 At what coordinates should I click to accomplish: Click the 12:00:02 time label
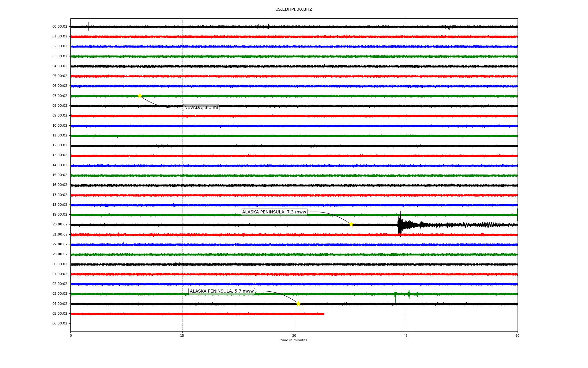[60, 145]
